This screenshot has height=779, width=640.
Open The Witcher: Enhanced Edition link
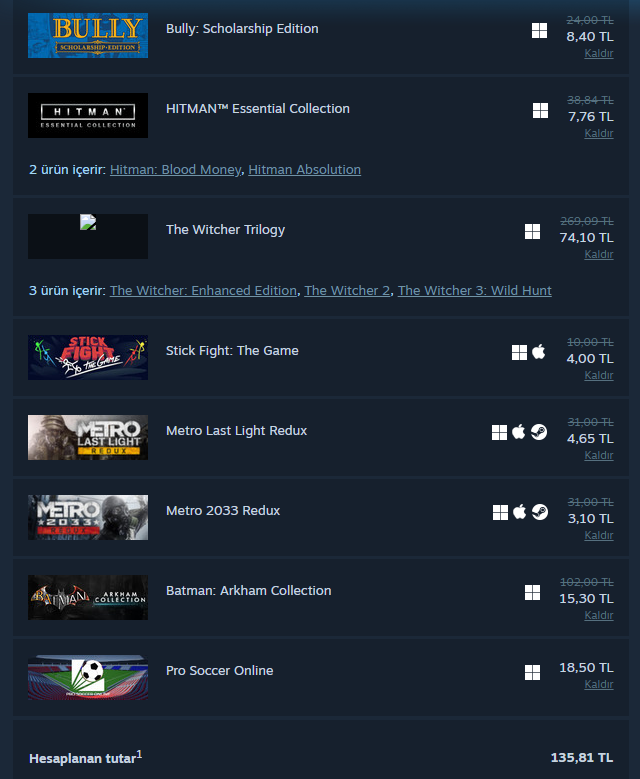pyautogui.click(x=203, y=290)
